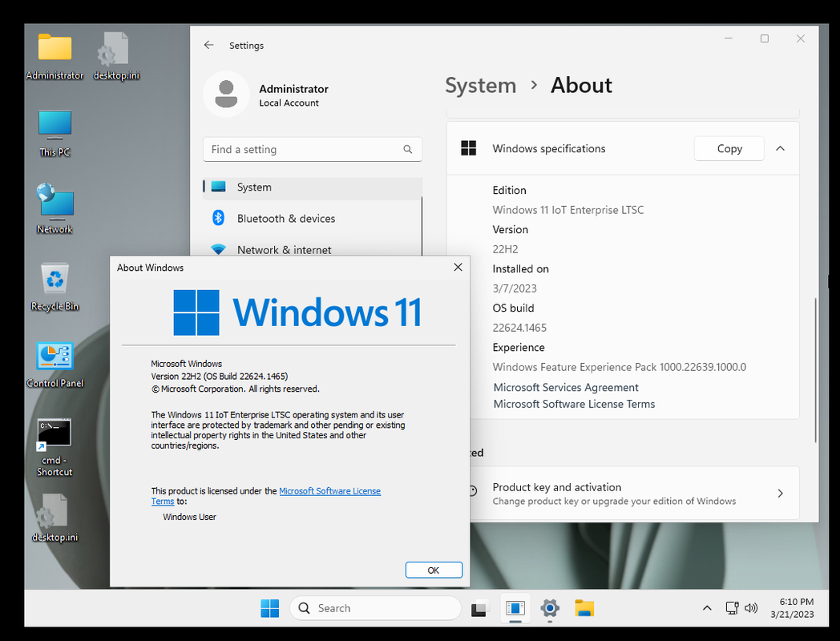Click the Windows logo in specifications header

coord(469,148)
